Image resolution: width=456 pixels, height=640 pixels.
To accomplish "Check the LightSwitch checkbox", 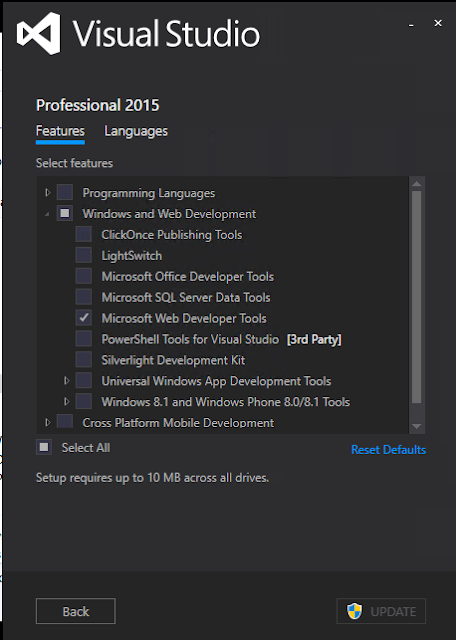I will tap(84, 255).
